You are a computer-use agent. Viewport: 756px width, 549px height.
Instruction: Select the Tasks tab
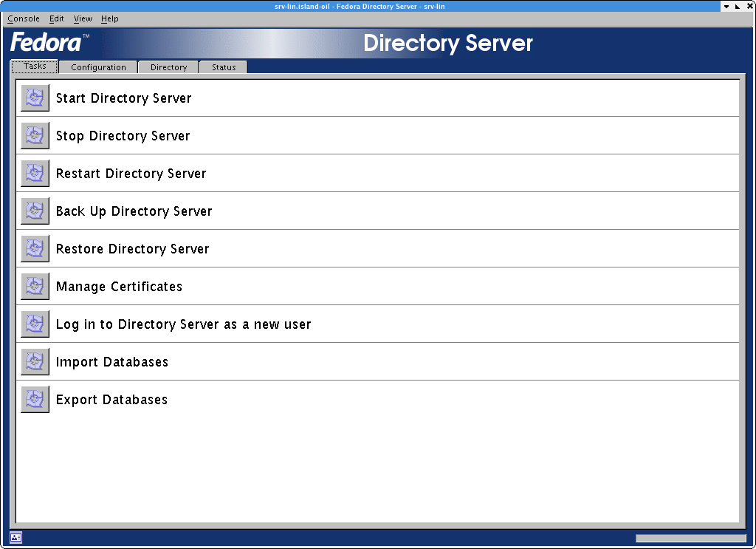point(35,66)
